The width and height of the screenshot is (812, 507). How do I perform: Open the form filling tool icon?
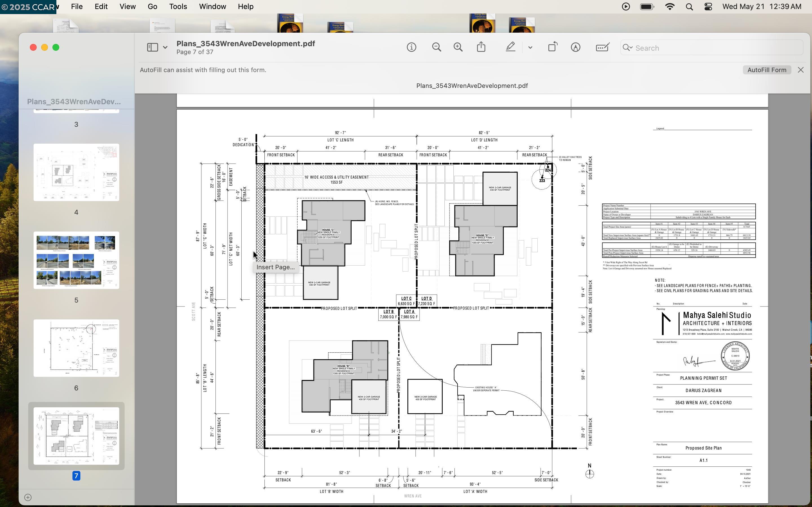tap(603, 47)
